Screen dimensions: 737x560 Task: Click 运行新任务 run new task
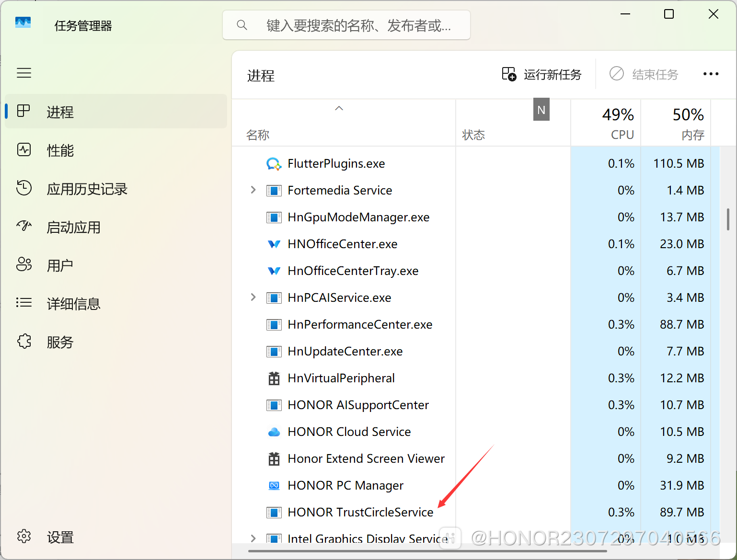541,74
